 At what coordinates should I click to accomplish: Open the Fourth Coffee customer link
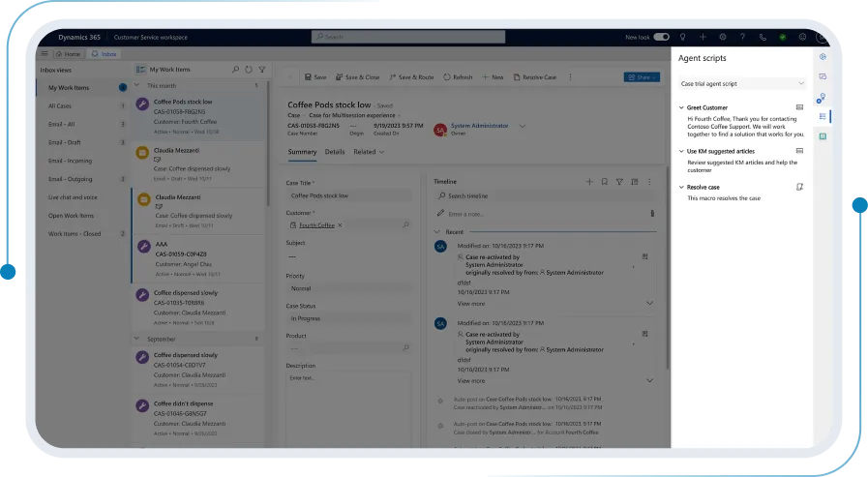point(316,225)
